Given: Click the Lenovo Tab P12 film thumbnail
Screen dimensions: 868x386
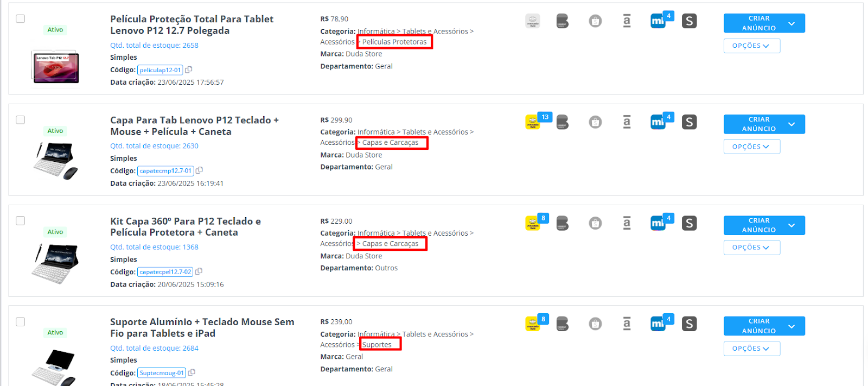Looking at the screenshot, I should (56, 68).
